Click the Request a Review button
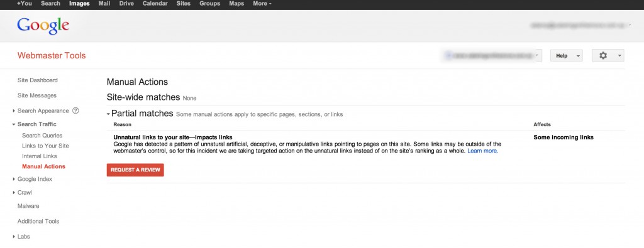The width and height of the screenshot is (644, 248). [x=135, y=170]
